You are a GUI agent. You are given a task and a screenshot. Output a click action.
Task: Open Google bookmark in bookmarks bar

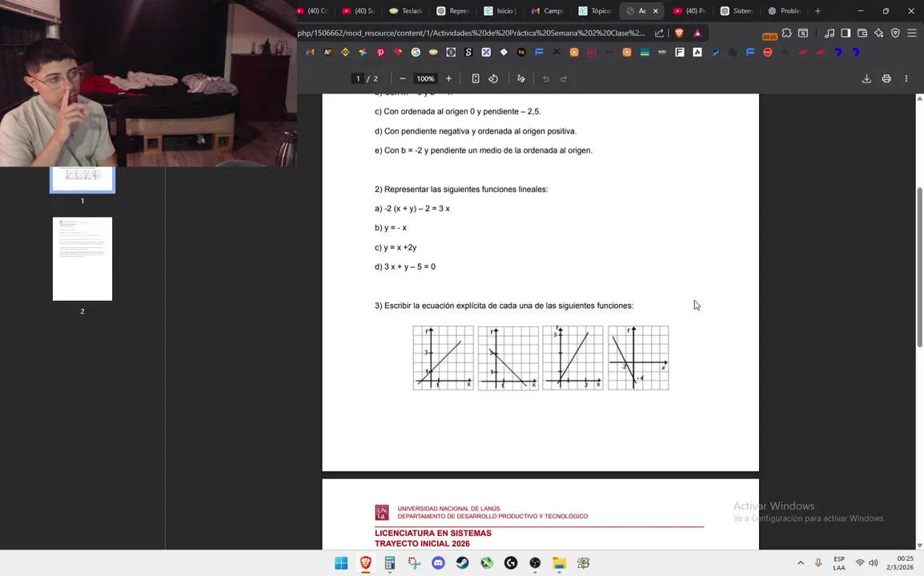coord(416,53)
